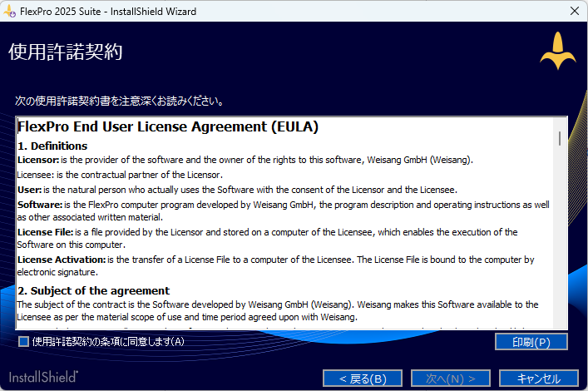Click the 'License Activation:' definition term
Viewport: 588px width, 391px height.
tap(62, 260)
